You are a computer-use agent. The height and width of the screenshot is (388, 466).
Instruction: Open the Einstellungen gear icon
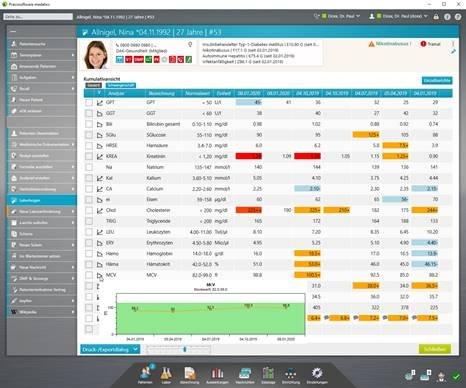(x=317, y=374)
